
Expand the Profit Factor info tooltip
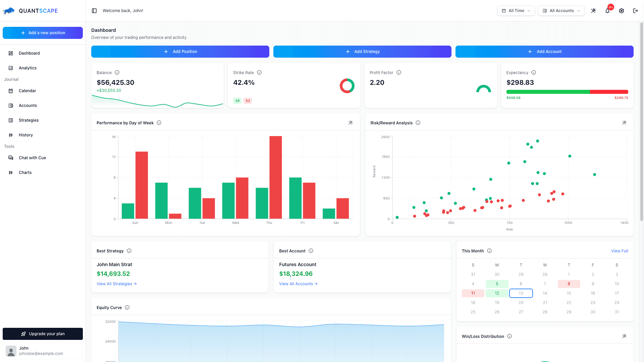399,72
